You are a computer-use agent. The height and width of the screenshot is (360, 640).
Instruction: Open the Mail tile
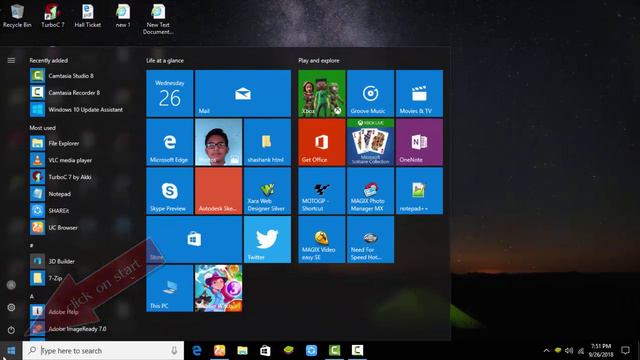pos(243,93)
